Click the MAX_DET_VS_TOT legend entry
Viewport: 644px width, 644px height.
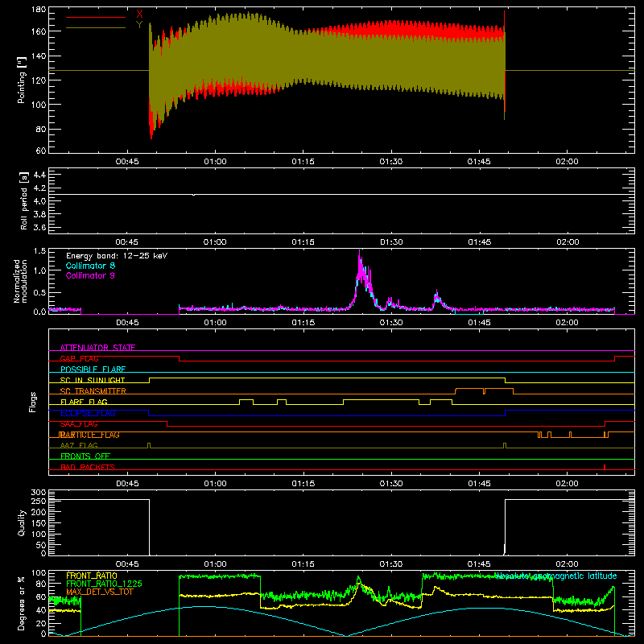[x=97, y=592]
